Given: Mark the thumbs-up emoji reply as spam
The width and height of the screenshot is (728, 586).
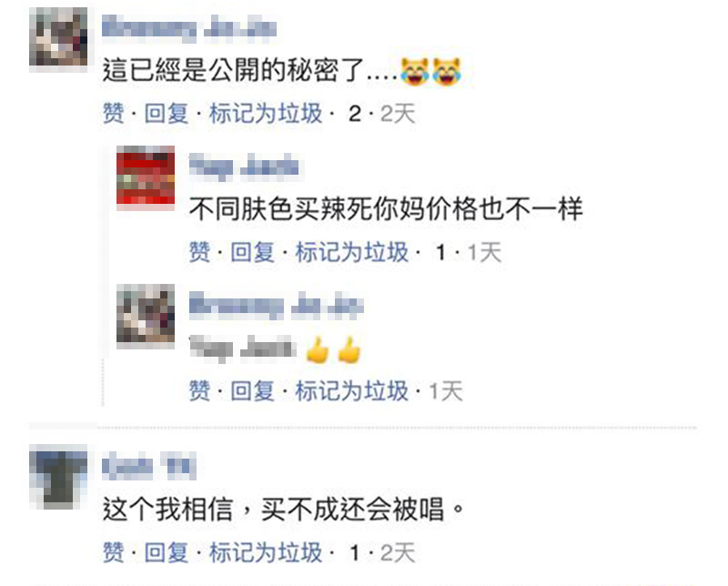Looking at the screenshot, I should click(x=352, y=390).
